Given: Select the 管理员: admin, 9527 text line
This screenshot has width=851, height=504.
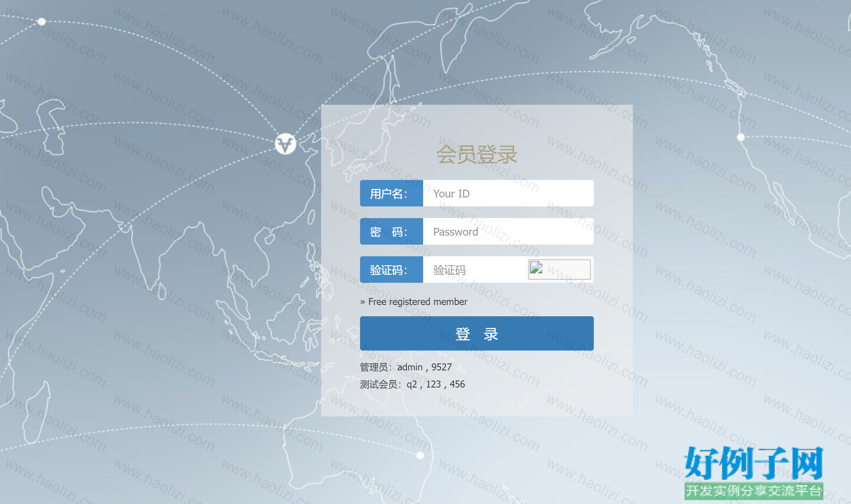Looking at the screenshot, I should coord(406,367).
